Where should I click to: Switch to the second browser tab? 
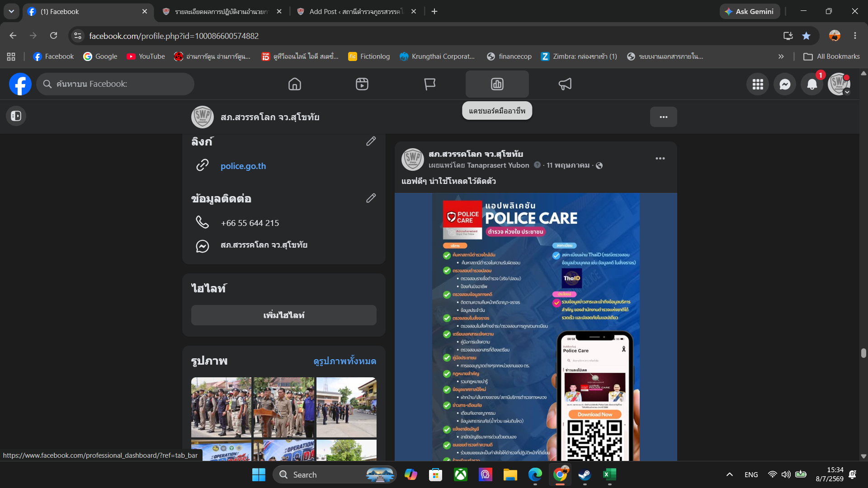[x=222, y=12]
